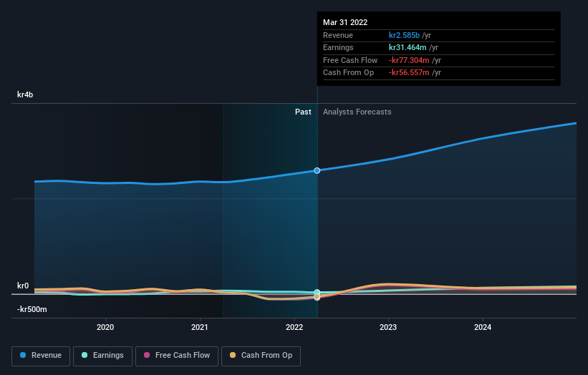588x375 pixels.
Task: Click the -kr56.557m cash from op value
Action: point(409,73)
